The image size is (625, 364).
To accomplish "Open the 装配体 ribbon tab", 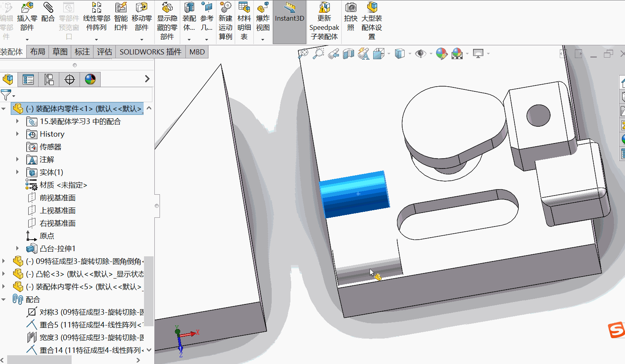I will point(12,52).
